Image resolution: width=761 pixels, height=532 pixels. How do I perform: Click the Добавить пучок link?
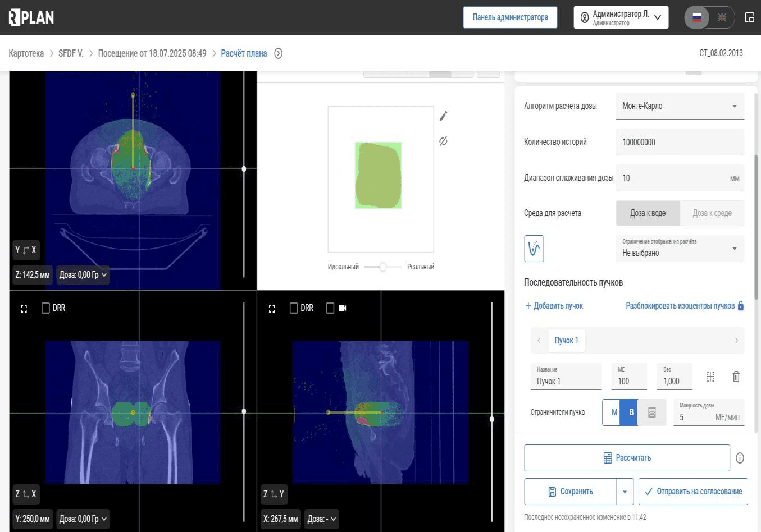(x=554, y=306)
